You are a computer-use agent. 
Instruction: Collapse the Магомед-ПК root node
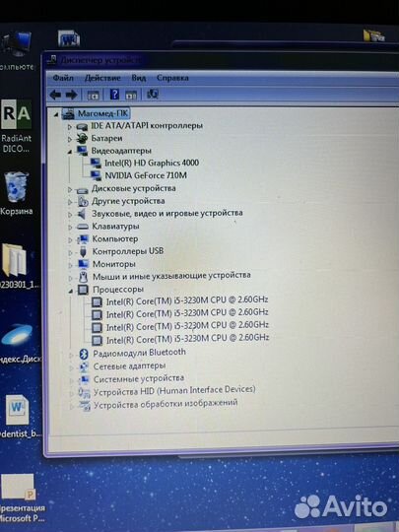click(x=56, y=115)
